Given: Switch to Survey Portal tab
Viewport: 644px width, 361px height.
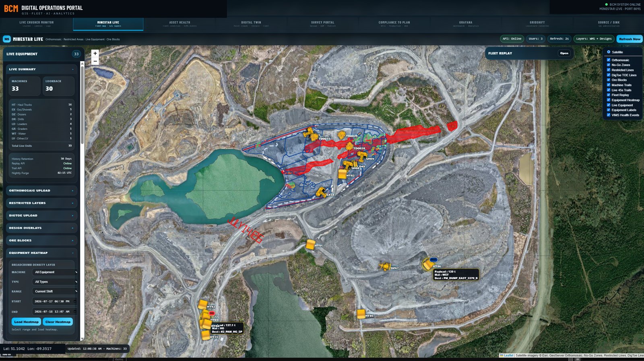Looking at the screenshot, I should tap(322, 24).
